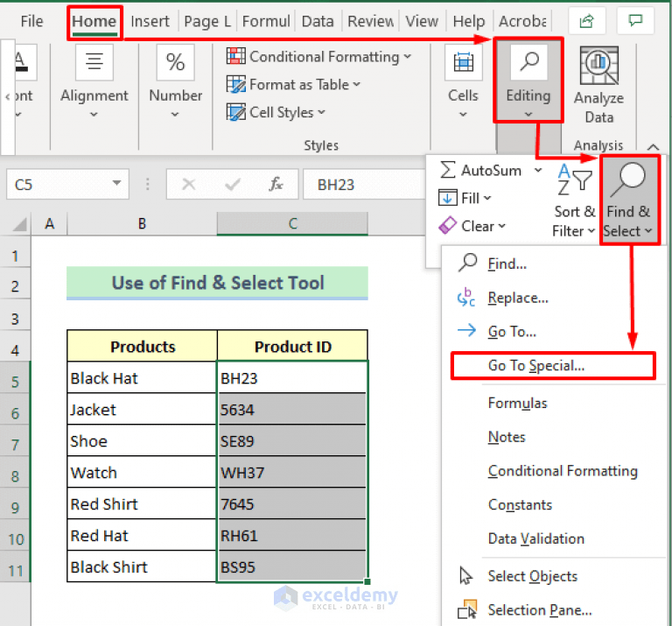The width and height of the screenshot is (672, 626).
Task: Click the formula bar Enter checkmark icon
Action: click(x=233, y=185)
